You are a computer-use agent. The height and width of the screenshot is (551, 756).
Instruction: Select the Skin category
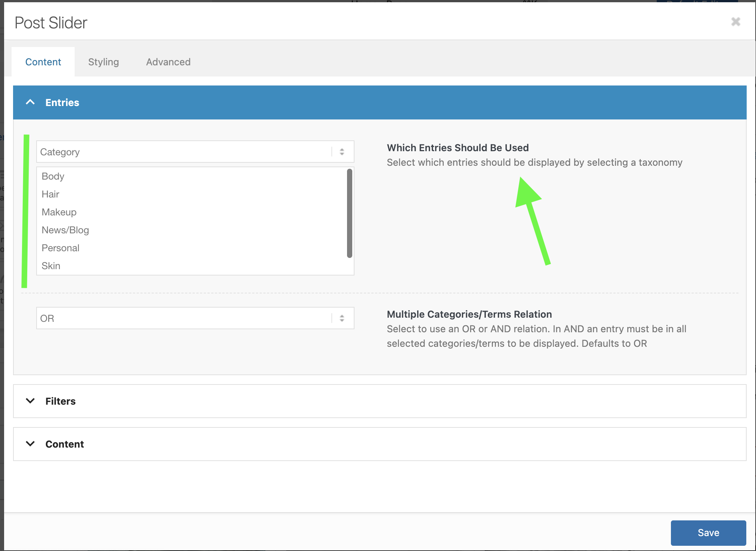[x=51, y=266]
